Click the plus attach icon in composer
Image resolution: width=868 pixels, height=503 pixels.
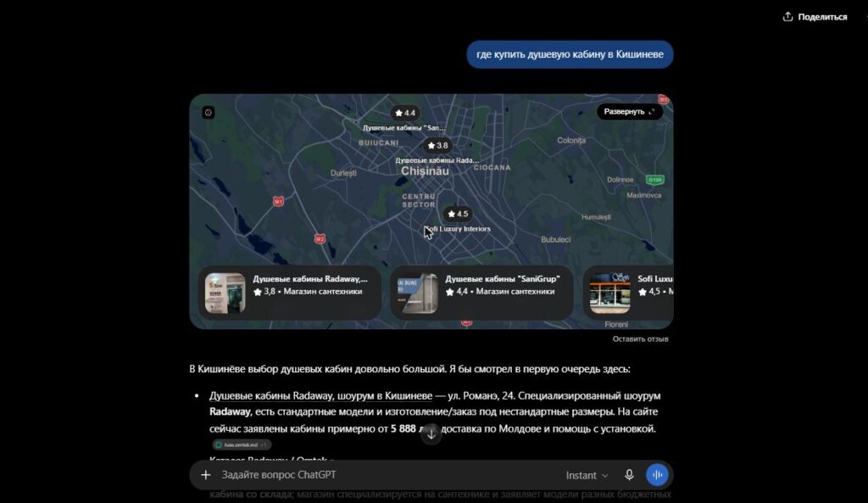pyautogui.click(x=205, y=475)
